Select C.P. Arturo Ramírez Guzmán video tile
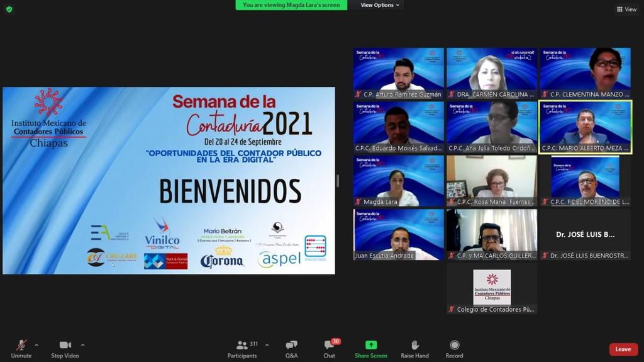Viewport: 644px width, 362px height. 398,73
